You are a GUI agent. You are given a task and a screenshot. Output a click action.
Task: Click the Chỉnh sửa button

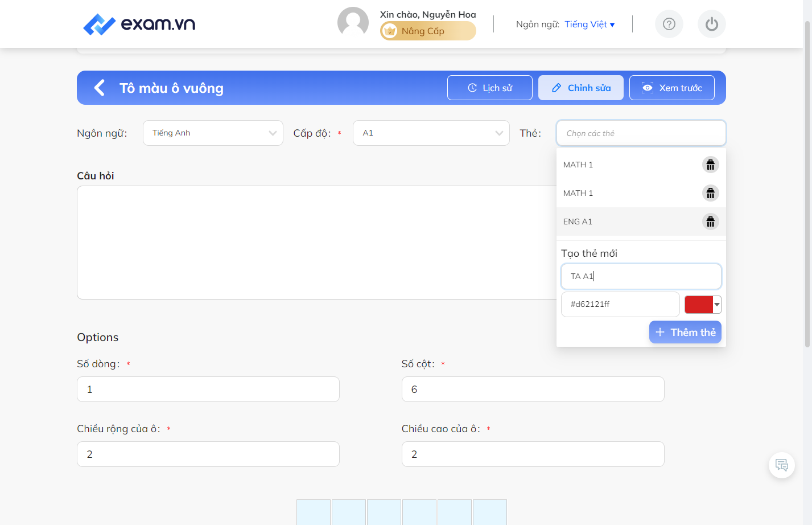(x=581, y=88)
